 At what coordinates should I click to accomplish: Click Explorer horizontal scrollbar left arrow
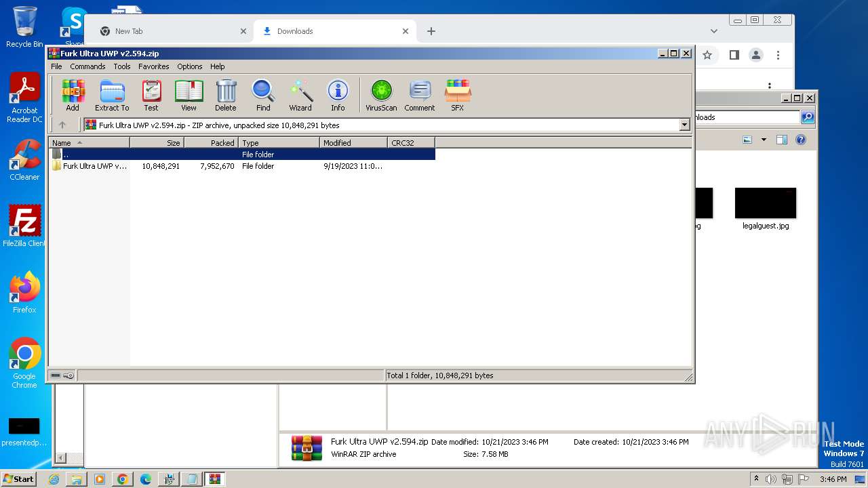[x=60, y=459]
